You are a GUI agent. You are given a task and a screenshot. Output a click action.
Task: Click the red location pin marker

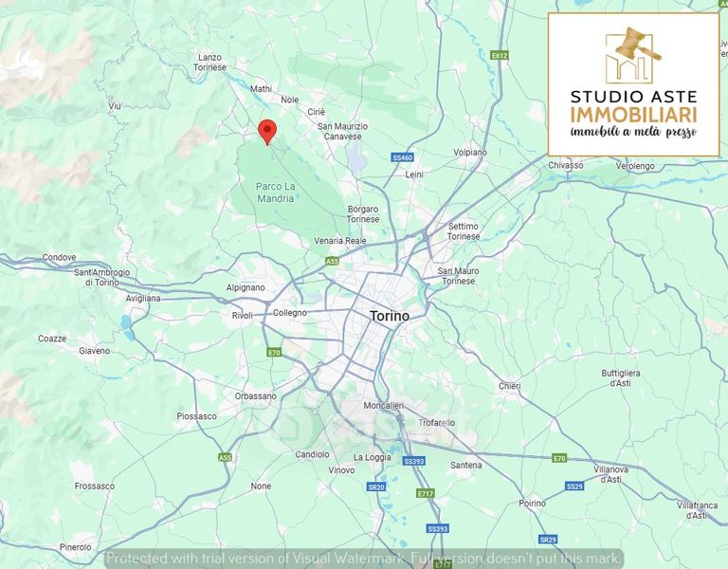[x=267, y=133]
